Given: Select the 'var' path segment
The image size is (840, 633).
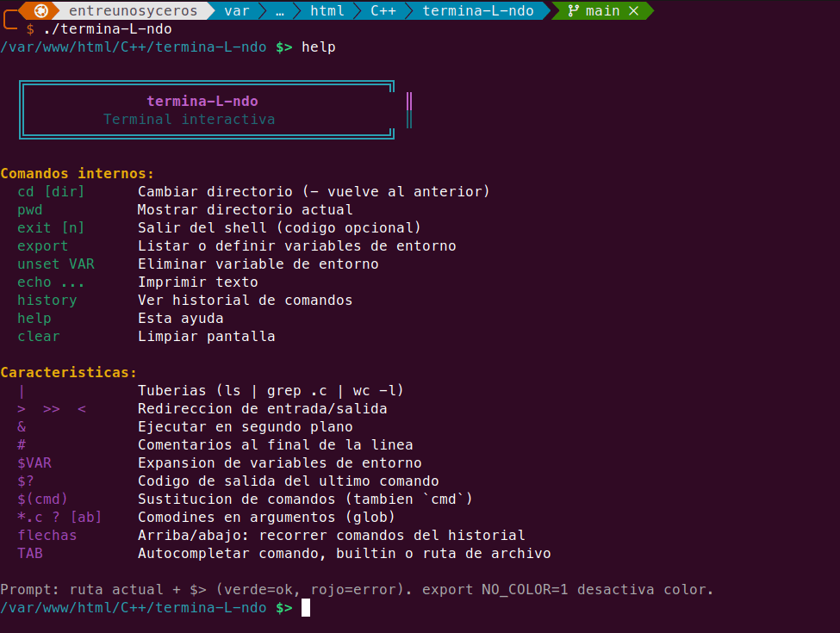Looking at the screenshot, I should point(237,10).
